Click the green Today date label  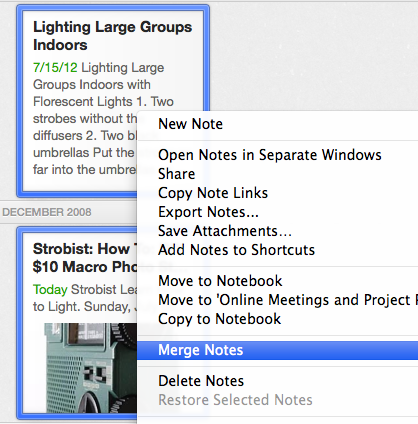tap(50, 290)
